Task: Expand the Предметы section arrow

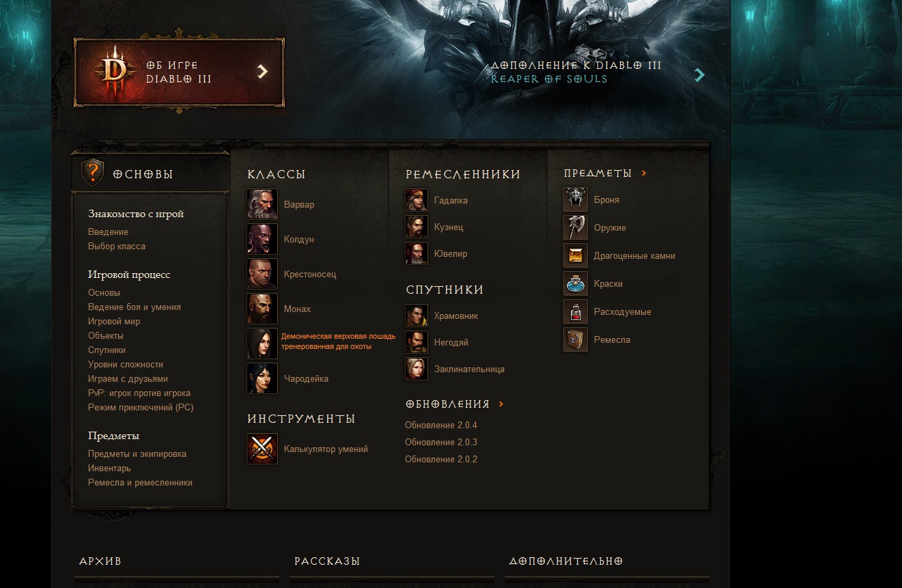Action: pyautogui.click(x=644, y=173)
